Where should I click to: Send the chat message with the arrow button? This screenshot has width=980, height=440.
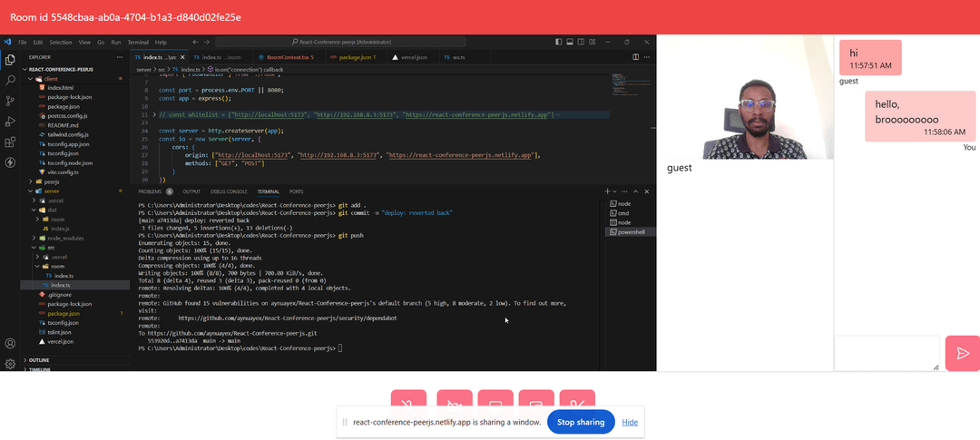pos(963,354)
